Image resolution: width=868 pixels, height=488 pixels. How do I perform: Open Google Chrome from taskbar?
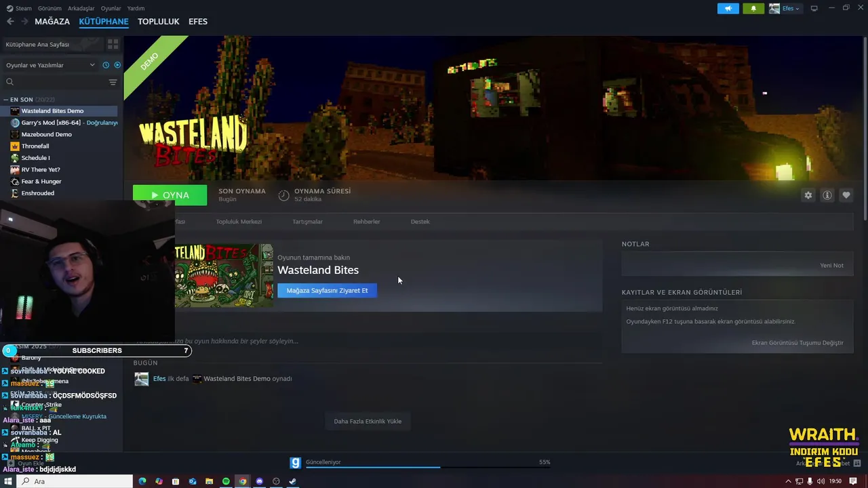coord(243,481)
